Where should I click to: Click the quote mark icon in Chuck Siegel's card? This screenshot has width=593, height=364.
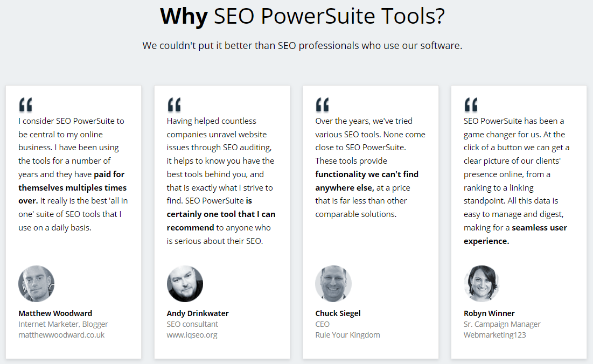(323, 104)
